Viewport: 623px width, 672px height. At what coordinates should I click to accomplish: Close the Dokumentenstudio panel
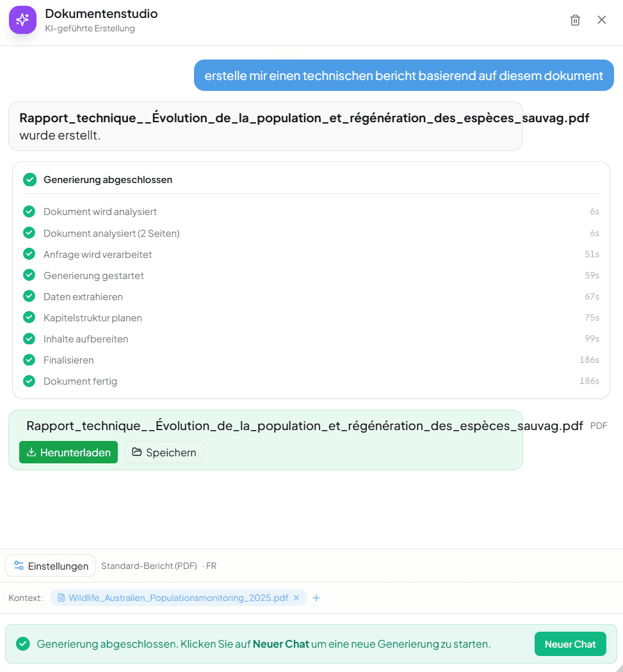(x=602, y=20)
